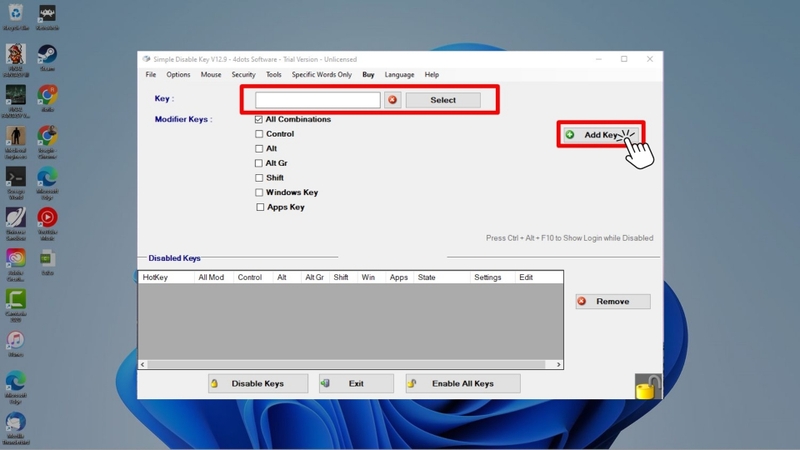Click the Buy menu item
Screen dimensions: 800x450
point(368,74)
